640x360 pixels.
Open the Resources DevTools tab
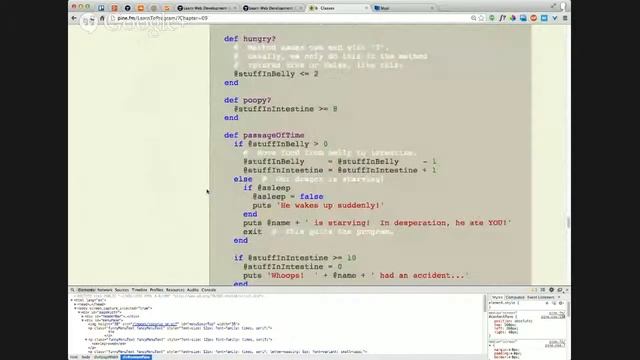pos(175,290)
